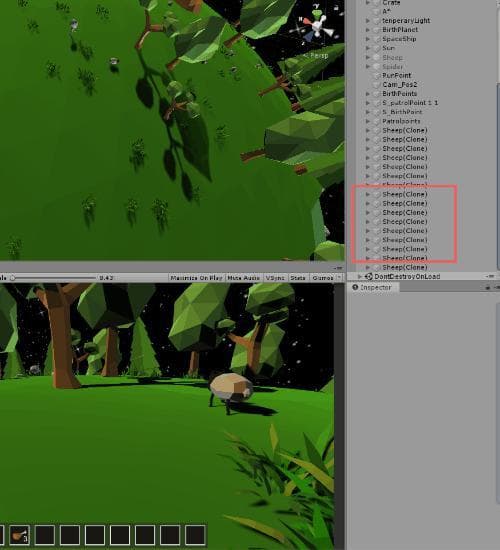Expand the BirthPlanet object
This screenshot has width=500, height=550.
click(x=368, y=30)
